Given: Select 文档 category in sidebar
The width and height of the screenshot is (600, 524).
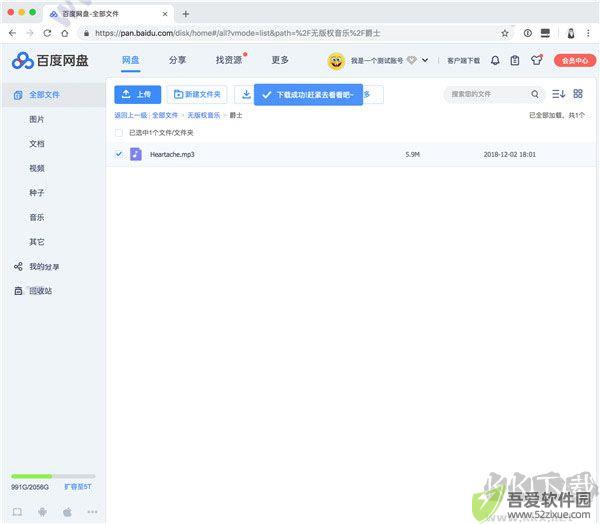Looking at the screenshot, I should click(37, 144).
